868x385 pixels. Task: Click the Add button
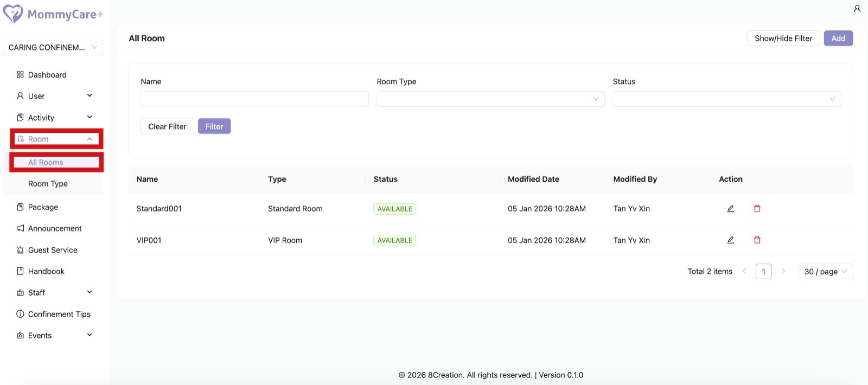click(838, 39)
